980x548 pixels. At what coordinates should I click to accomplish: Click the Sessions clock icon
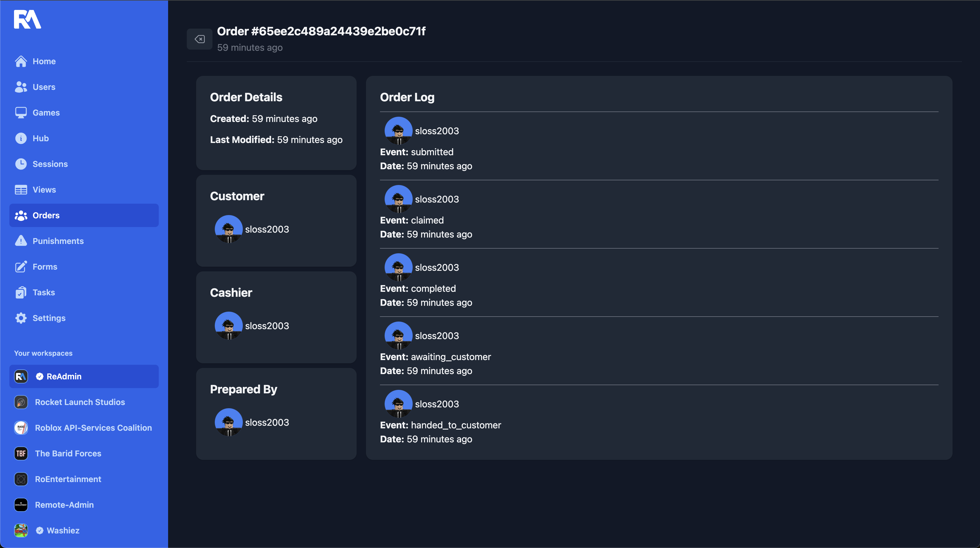[21, 164]
